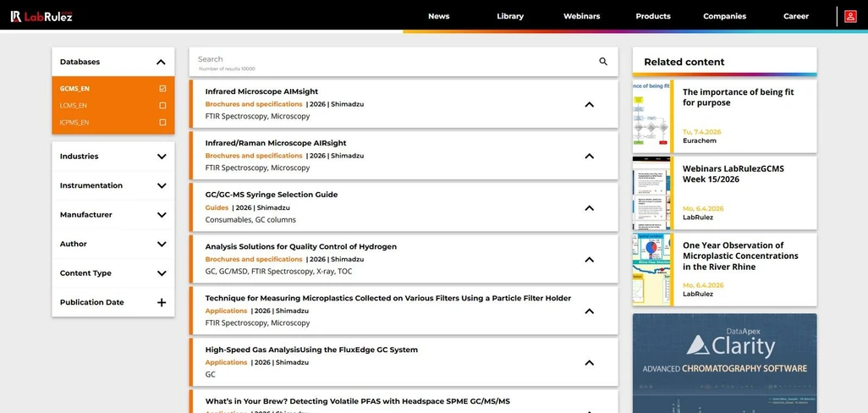This screenshot has height=413, width=868.
Task: Collapse the Infrared Microscope AIMsight result
Action: pos(589,104)
